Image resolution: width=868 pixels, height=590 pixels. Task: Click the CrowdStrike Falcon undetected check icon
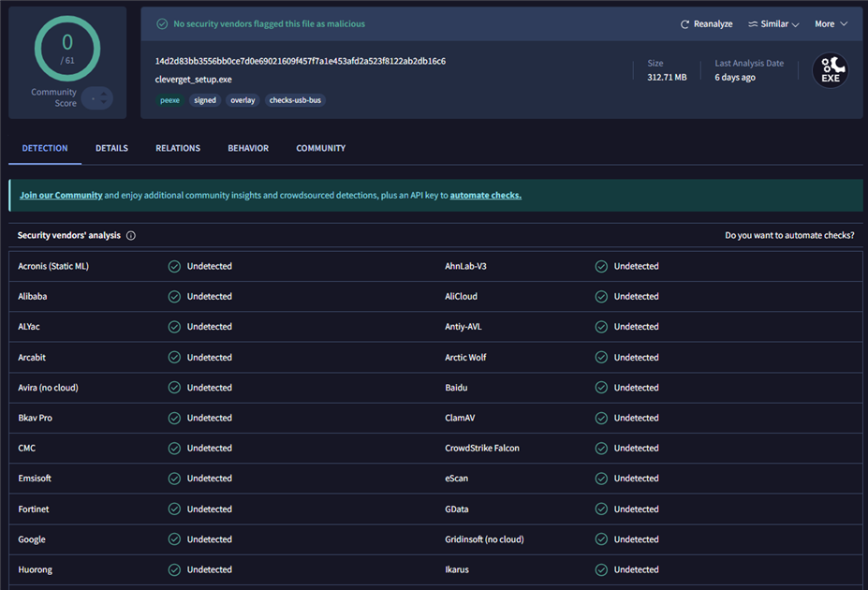coord(601,449)
